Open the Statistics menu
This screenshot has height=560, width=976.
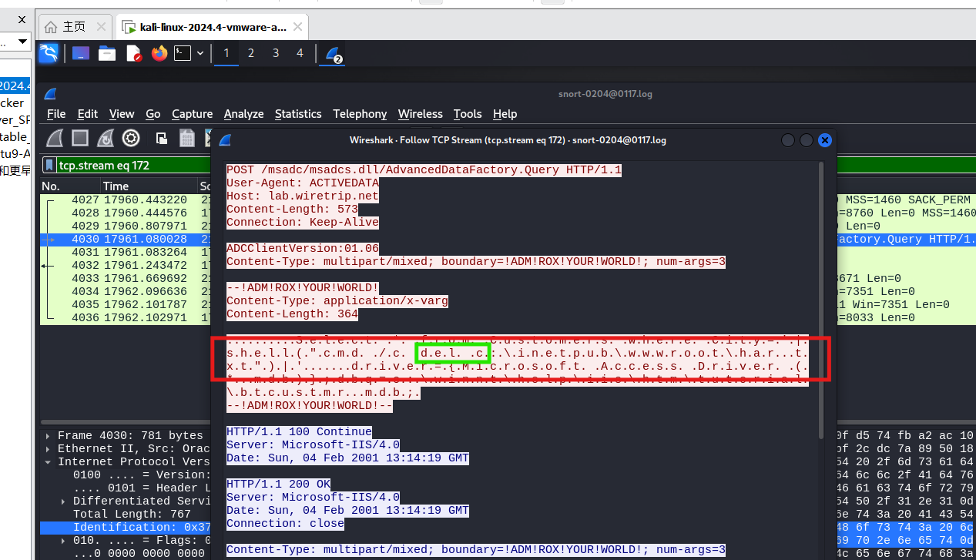298,114
